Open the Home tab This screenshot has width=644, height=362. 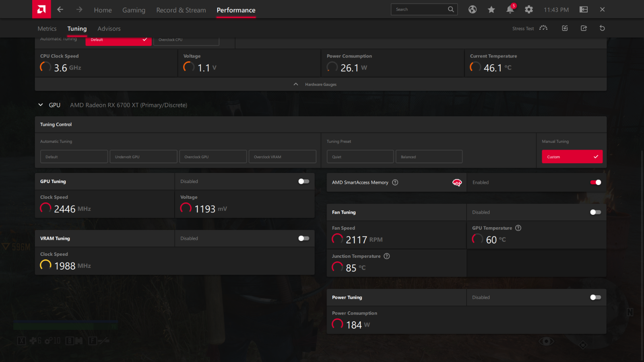coord(103,10)
